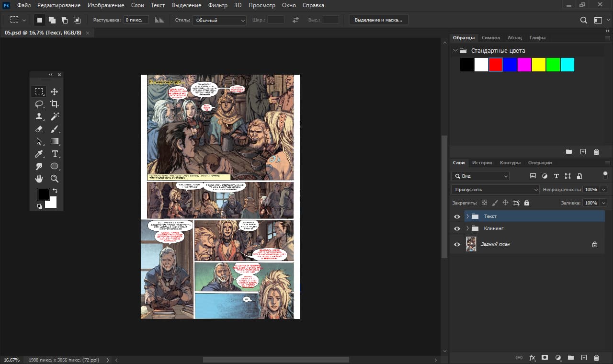This screenshot has height=364, width=613.
Task: Select the Crop tool
Action: (x=55, y=104)
